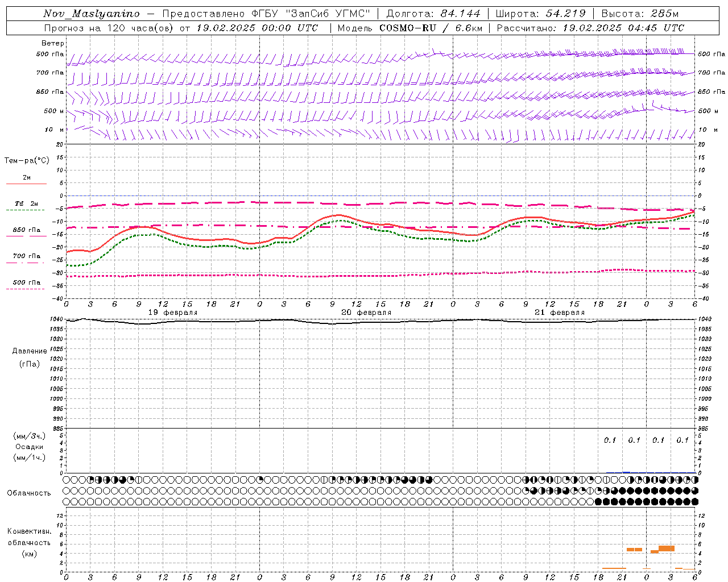Click the 19 февраля date label

point(173,313)
